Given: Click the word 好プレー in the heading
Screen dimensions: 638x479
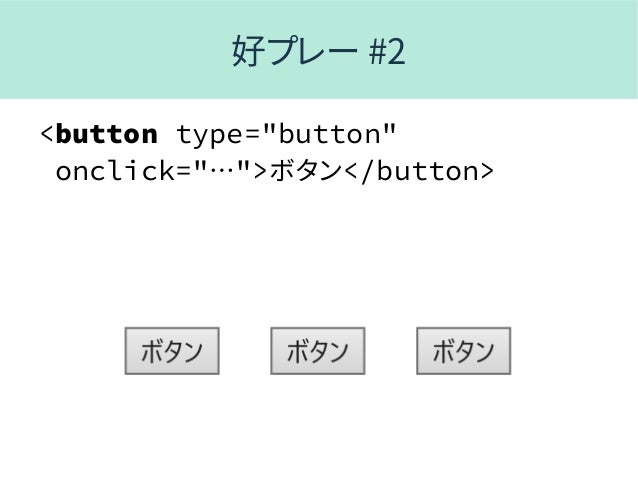Looking at the screenshot, I should click(x=294, y=51).
